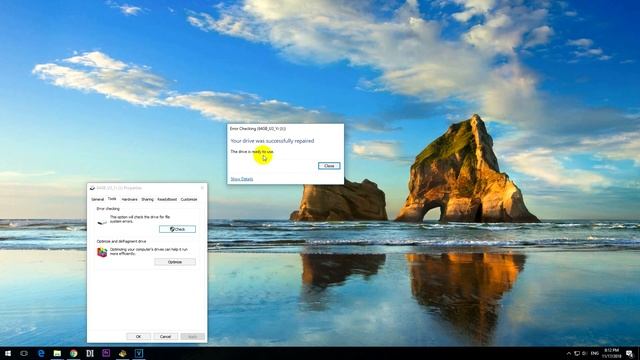The image size is (640, 360).
Task: Open Task View from the taskbar
Action: 24,353
